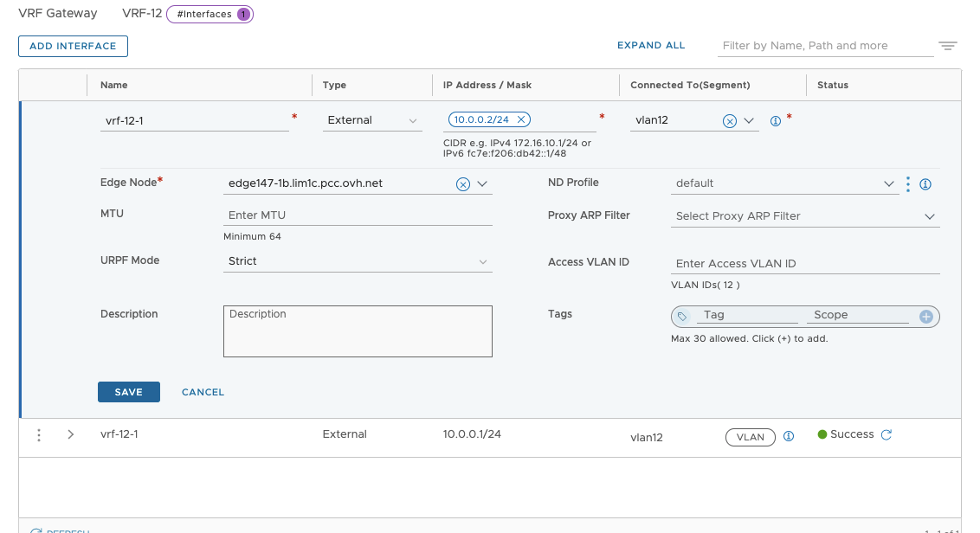
Task: Click info icon next to VLAN badge
Action: pyautogui.click(x=788, y=437)
